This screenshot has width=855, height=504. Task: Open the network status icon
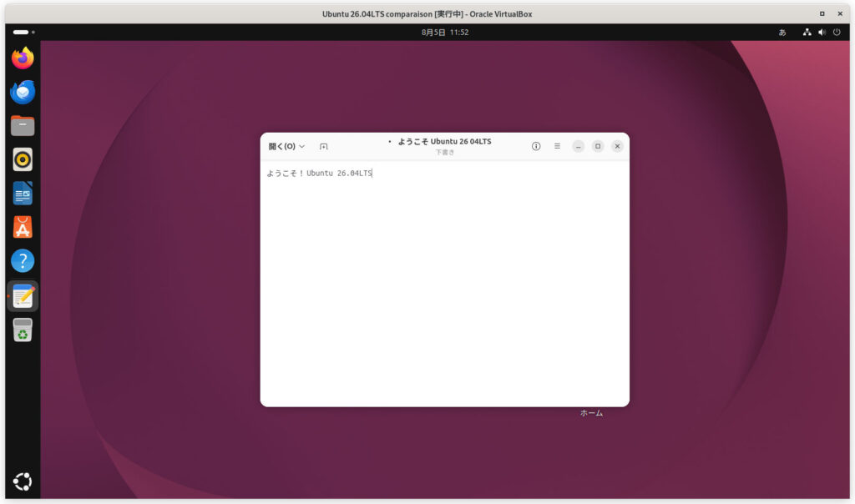[x=807, y=33]
